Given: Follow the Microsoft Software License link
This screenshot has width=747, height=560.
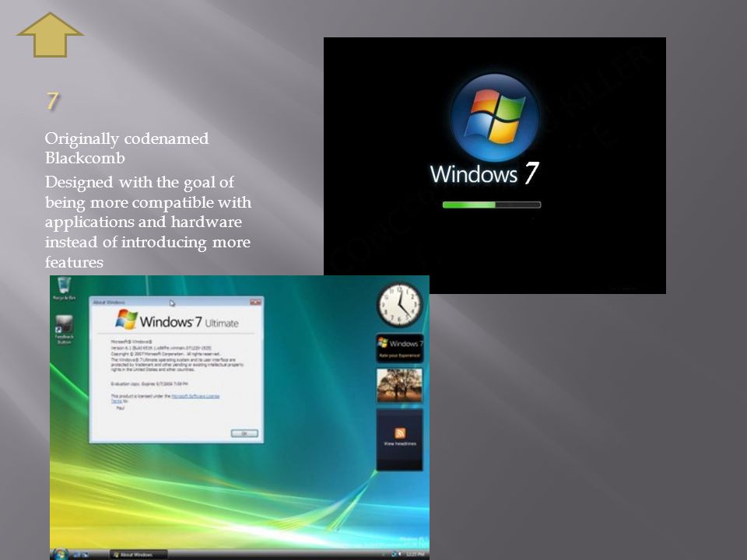Looking at the screenshot, I should (x=195, y=396).
